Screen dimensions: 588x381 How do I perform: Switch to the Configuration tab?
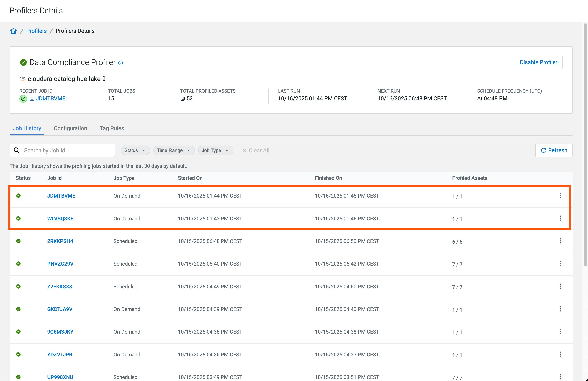[70, 128]
